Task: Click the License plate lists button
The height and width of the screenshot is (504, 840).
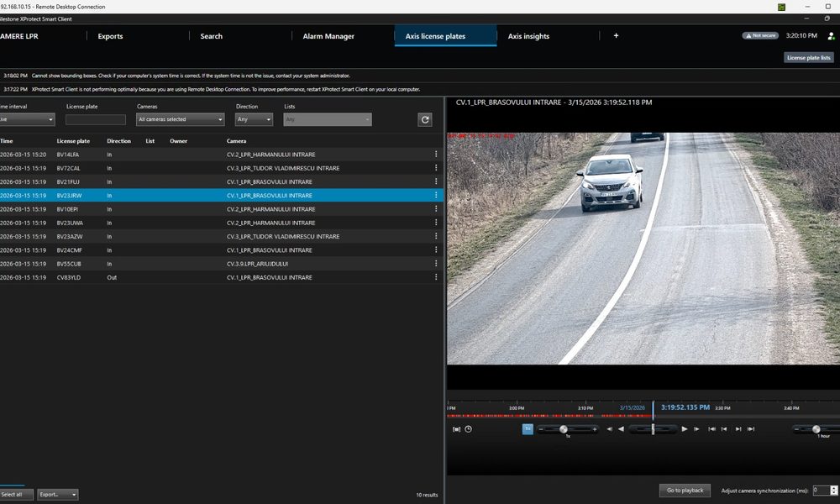Action: point(808,58)
